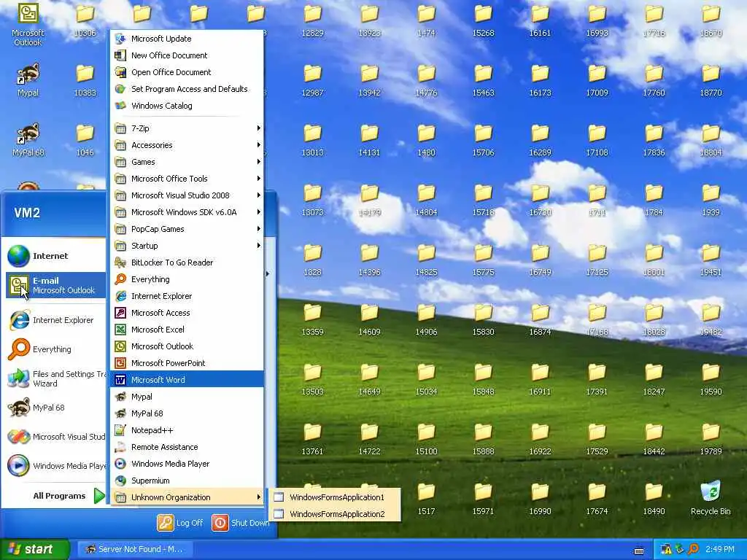Click Internet Explorer icon in programs list
This screenshot has height=560, width=747.
coord(120,296)
